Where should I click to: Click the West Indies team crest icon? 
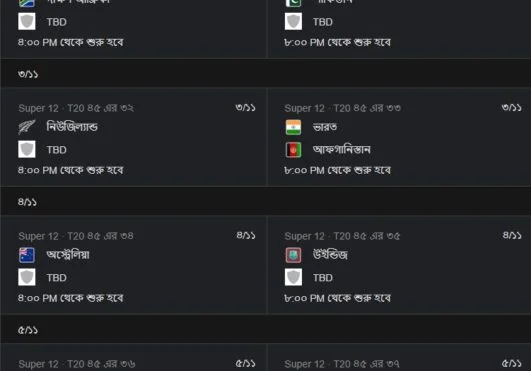tap(293, 255)
